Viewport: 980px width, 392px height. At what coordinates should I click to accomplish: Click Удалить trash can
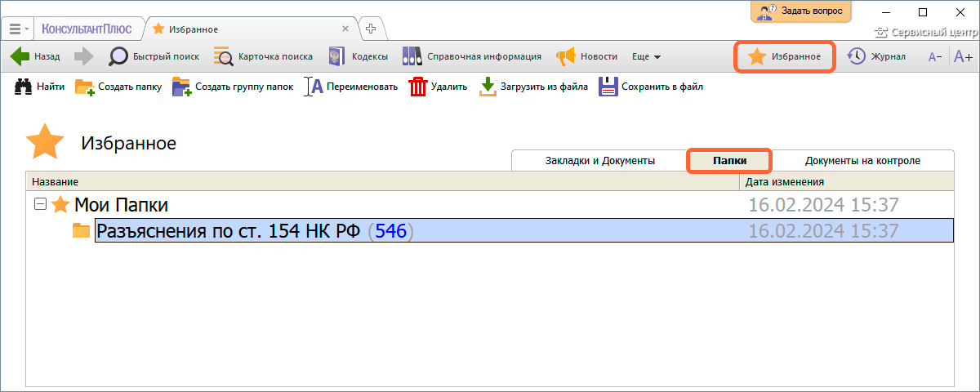(438, 86)
